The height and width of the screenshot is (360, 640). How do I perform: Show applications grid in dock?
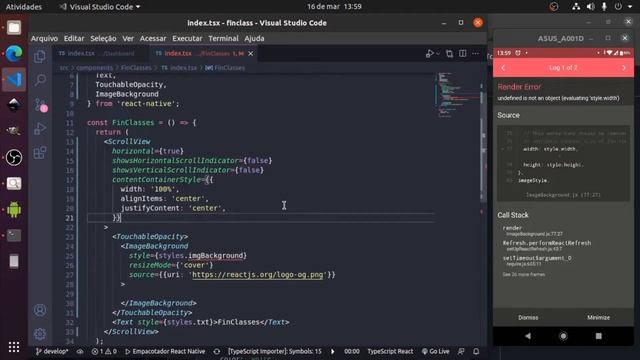(14, 347)
